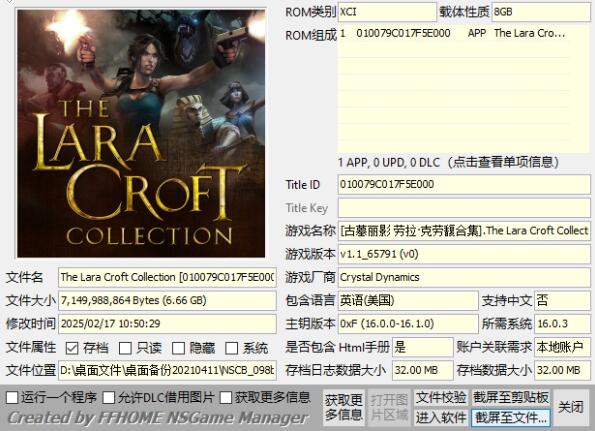Click 进入软件 button

[441, 417]
